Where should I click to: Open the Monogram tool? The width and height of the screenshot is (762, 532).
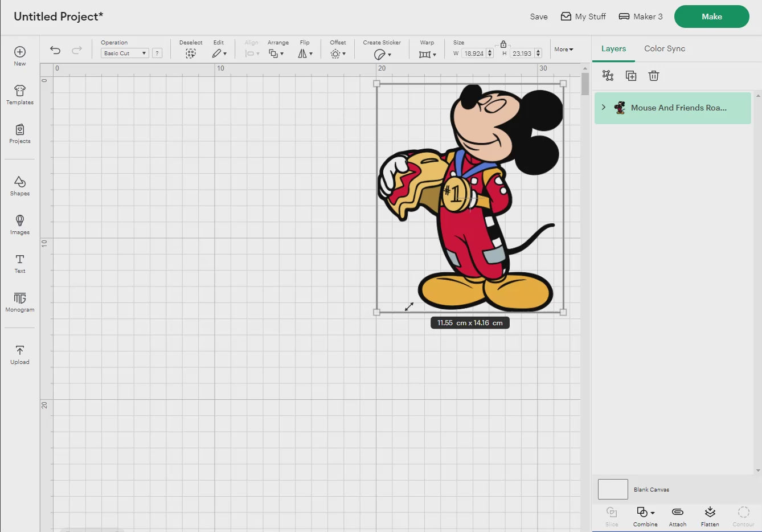[20, 302]
